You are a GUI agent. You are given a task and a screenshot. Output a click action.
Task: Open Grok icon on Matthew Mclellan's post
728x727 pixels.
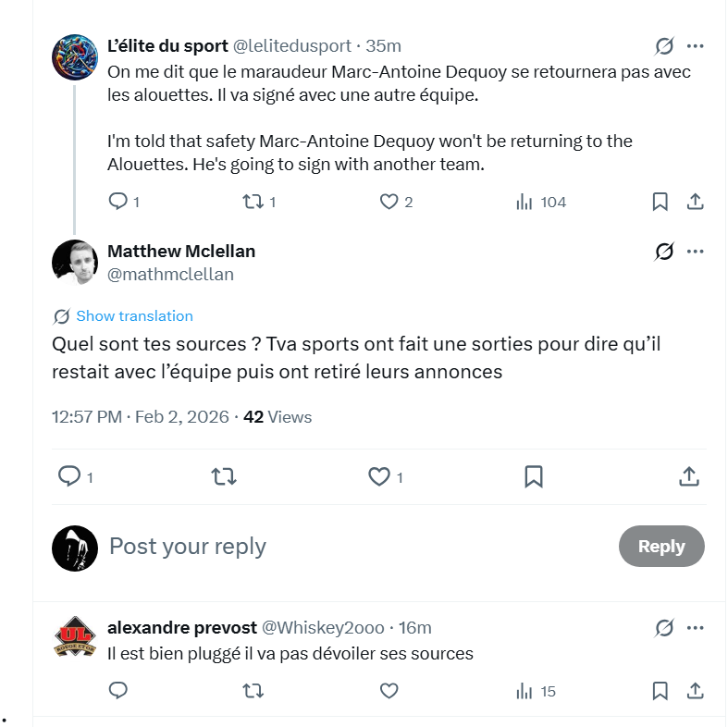point(663,252)
